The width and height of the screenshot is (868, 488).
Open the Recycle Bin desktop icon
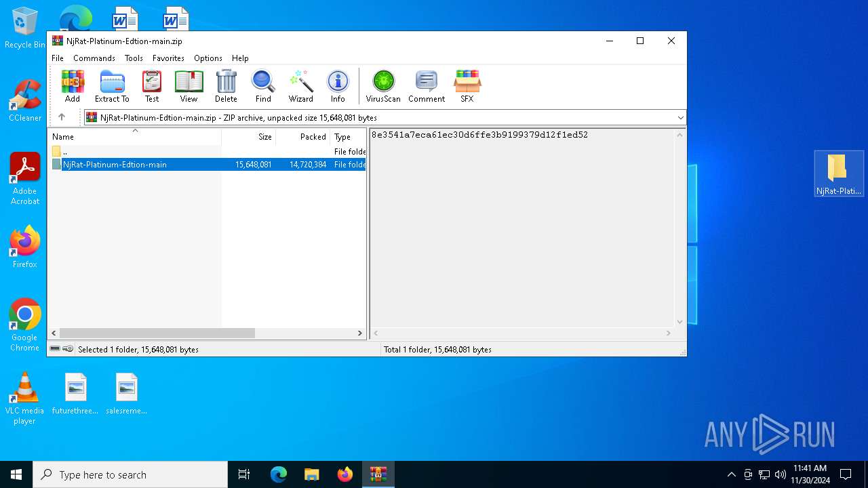25,28
